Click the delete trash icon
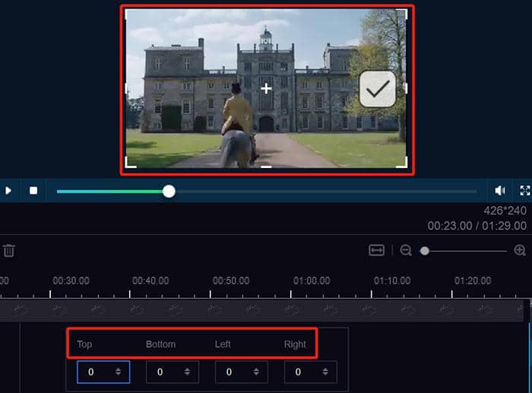532x393 pixels. pos(9,251)
